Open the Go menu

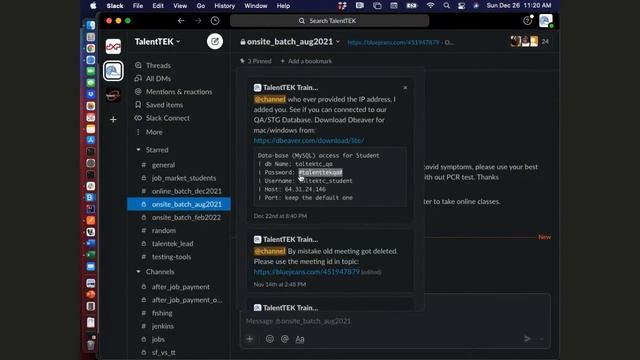pos(201,6)
